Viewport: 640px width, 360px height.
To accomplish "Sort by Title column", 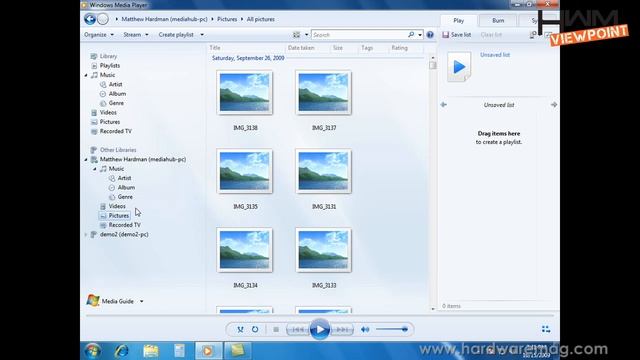I will 215,48.
